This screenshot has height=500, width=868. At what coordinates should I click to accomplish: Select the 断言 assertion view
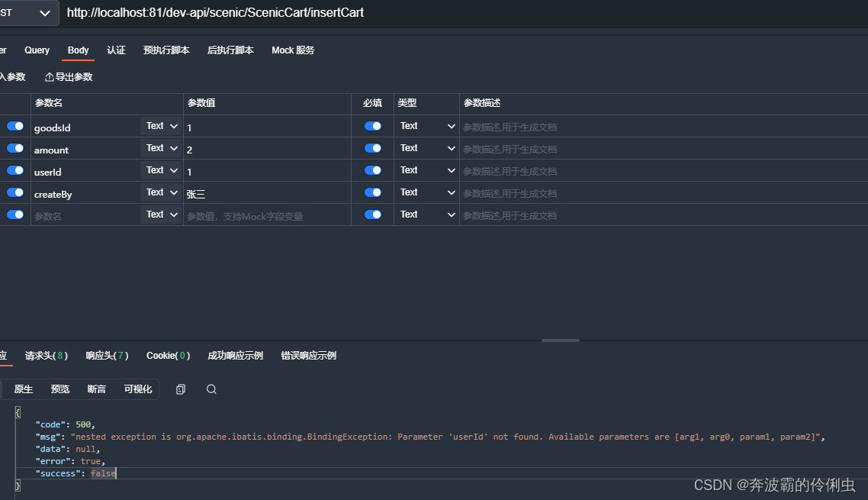click(95, 389)
